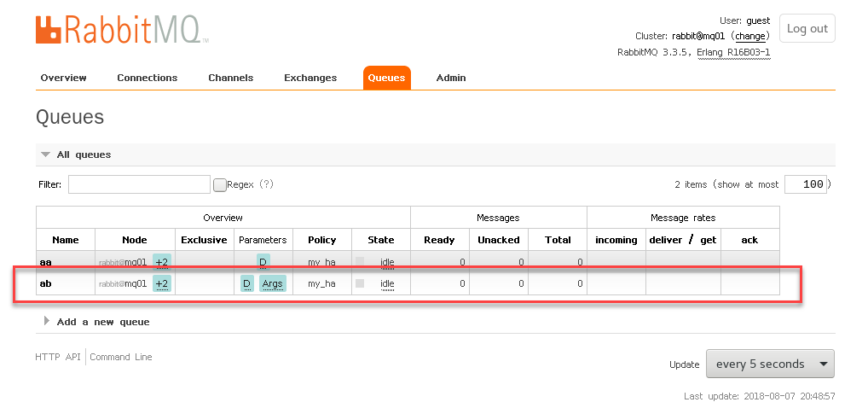868x408 pixels.
Task: Edit the show at most 100 field
Action: coord(806,184)
